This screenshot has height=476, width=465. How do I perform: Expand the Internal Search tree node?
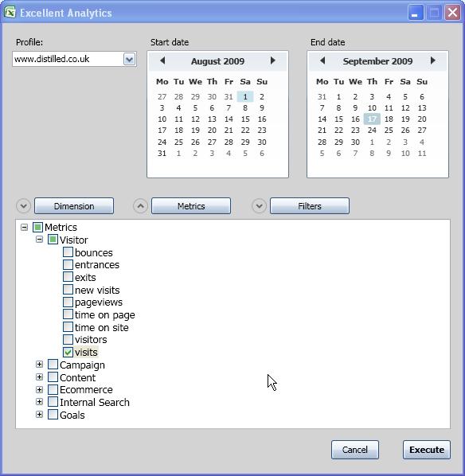(39, 402)
